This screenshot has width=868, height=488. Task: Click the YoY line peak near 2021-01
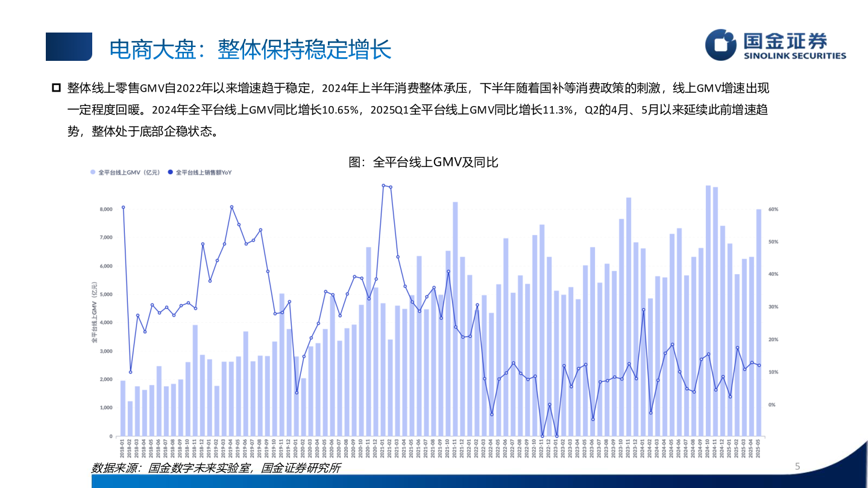pos(385,187)
